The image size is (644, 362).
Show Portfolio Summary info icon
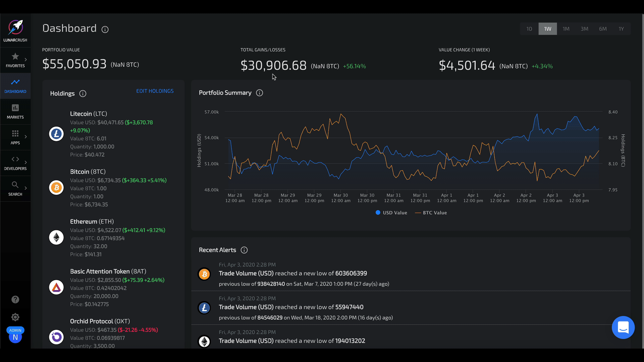(260, 93)
